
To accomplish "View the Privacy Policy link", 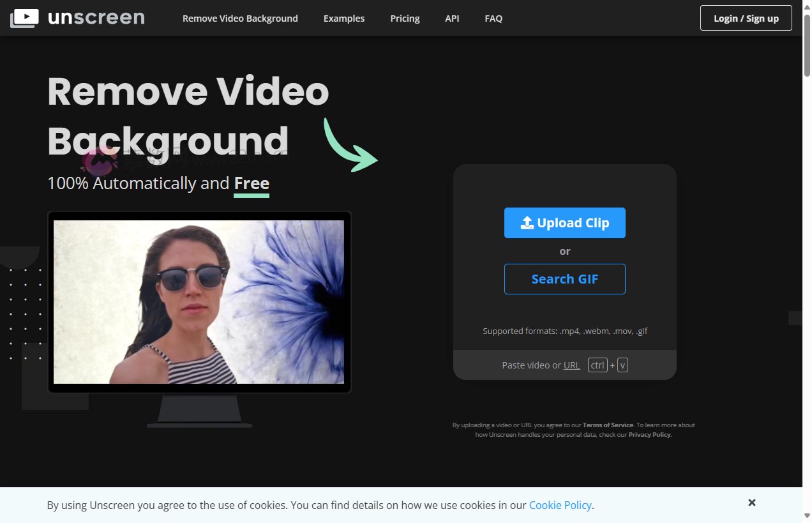I will pyautogui.click(x=649, y=435).
